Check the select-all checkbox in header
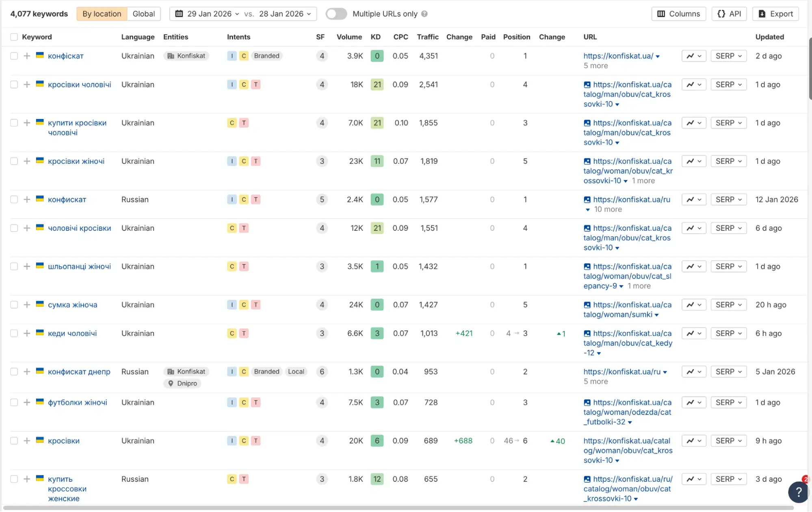The height and width of the screenshot is (512, 812). click(x=14, y=37)
